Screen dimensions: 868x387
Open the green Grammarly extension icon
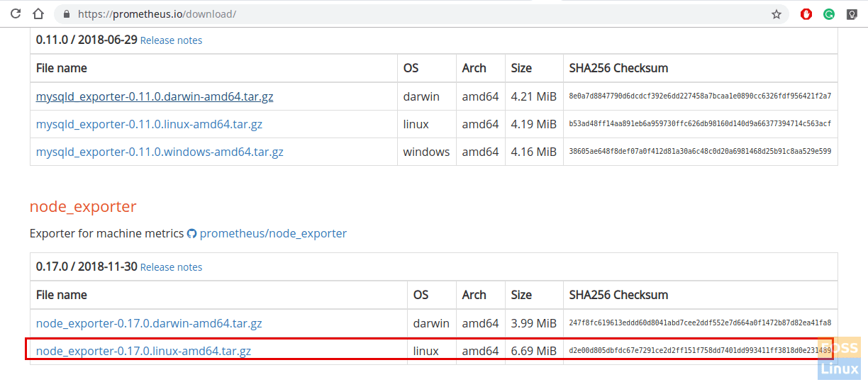coord(828,13)
